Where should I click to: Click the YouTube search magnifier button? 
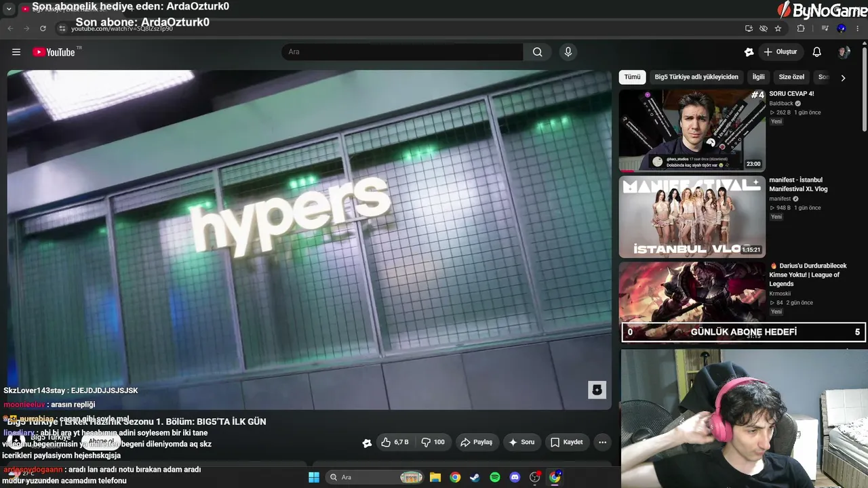tap(538, 52)
